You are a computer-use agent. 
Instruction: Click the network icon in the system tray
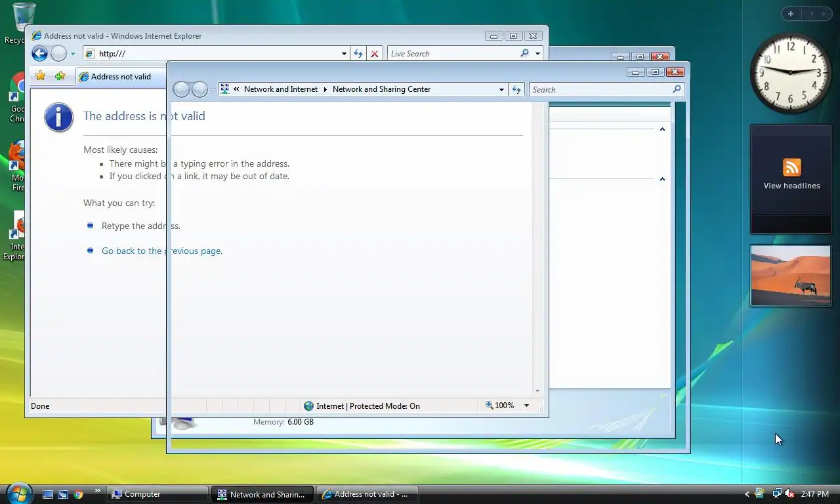777,493
